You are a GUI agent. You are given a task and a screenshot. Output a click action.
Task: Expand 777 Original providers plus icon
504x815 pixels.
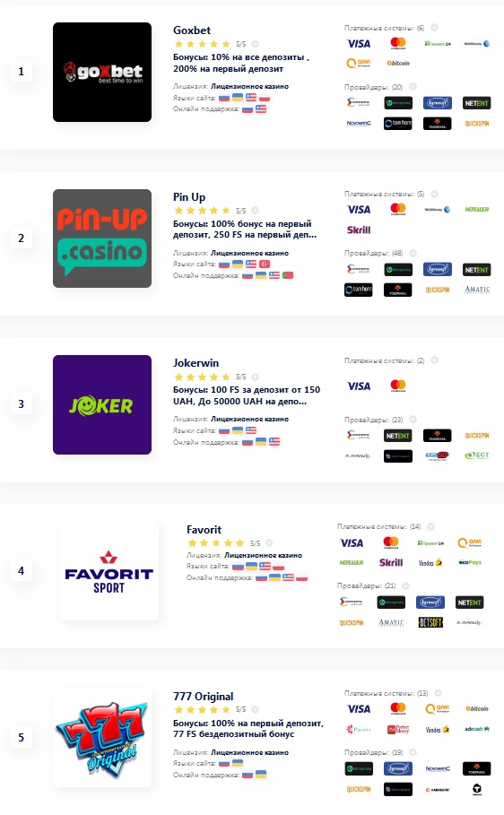413,752
